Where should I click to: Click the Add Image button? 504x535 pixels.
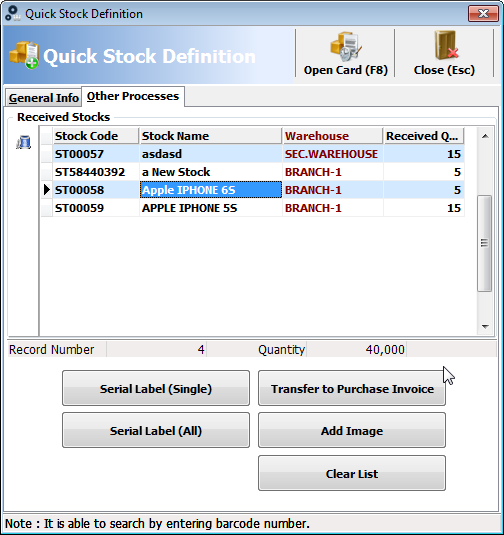pos(352,430)
